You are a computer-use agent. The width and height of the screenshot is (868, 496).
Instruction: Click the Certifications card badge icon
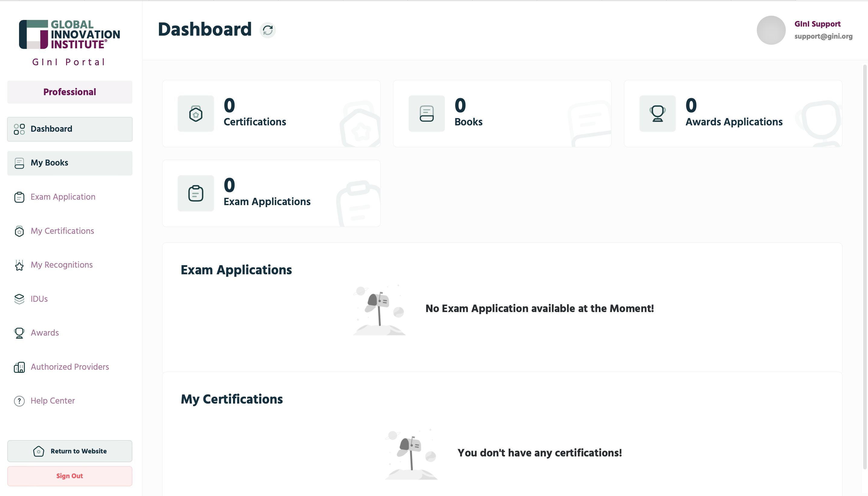(x=196, y=114)
